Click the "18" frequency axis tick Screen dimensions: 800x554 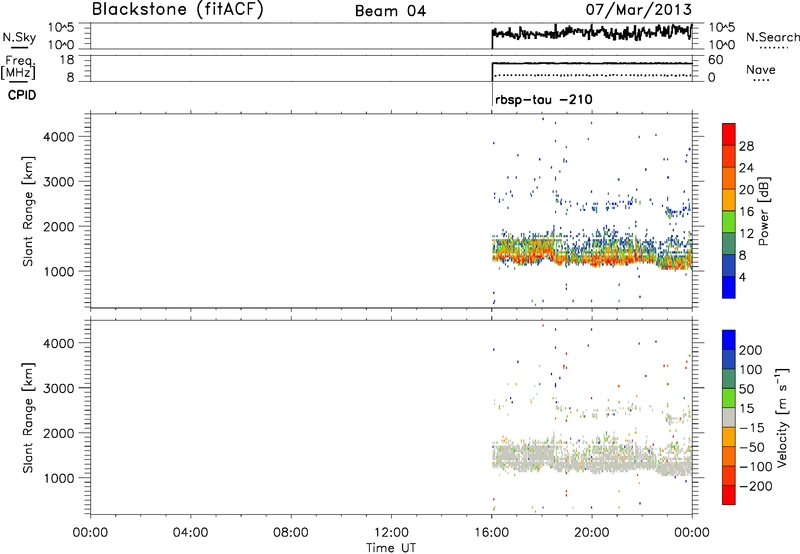[x=67, y=60]
